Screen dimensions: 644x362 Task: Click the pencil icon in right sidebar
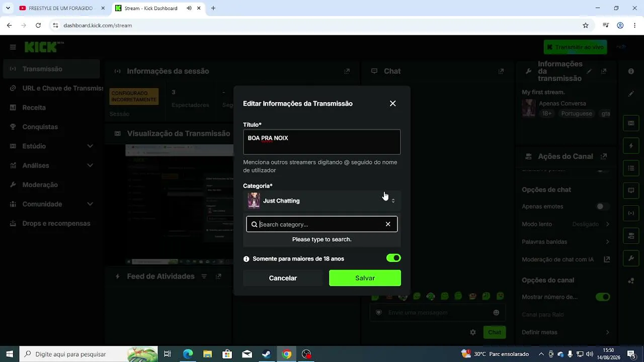click(631, 94)
